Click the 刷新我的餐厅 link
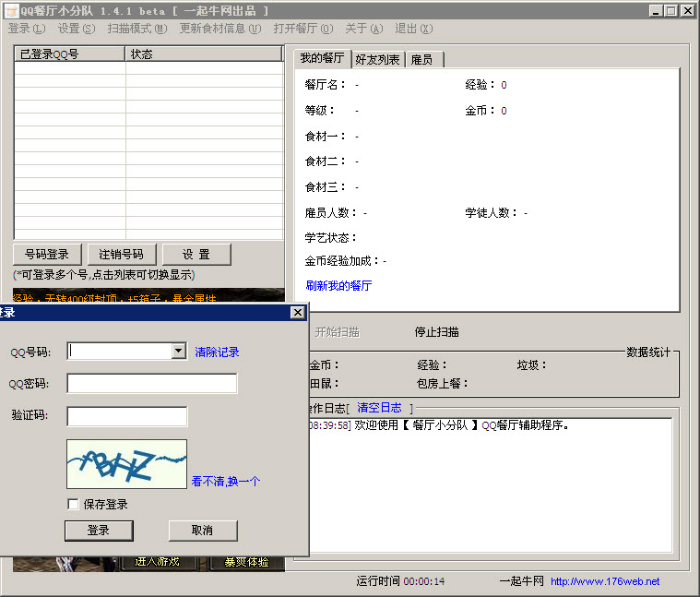 pyautogui.click(x=338, y=285)
